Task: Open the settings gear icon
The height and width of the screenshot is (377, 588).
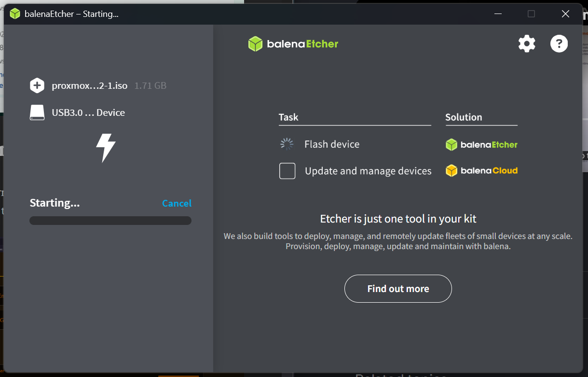Action: [527, 44]
